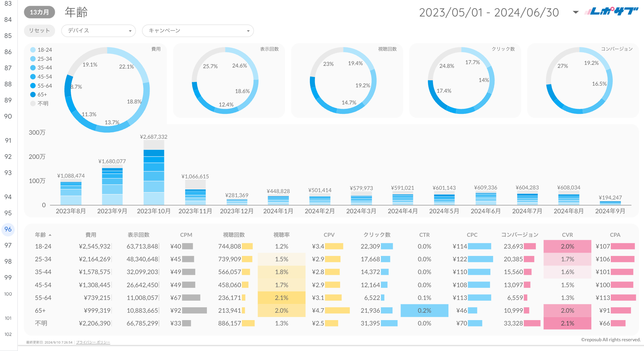Select page 96 in the sidebar

[8, 229]
